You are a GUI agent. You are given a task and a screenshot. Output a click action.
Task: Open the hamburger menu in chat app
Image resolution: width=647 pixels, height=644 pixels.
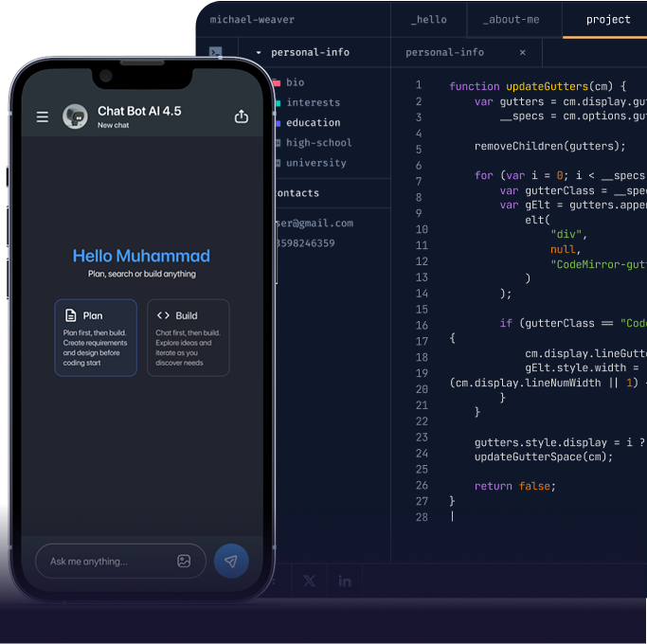[x=43, y=117]
